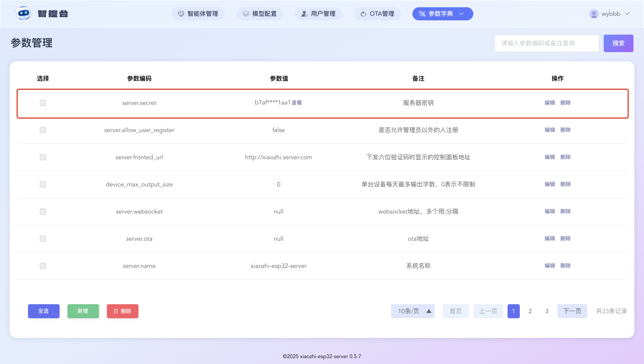Click the red trash 删除 button
This screenshot has height=364, width=644.
(x=122, y=311)
